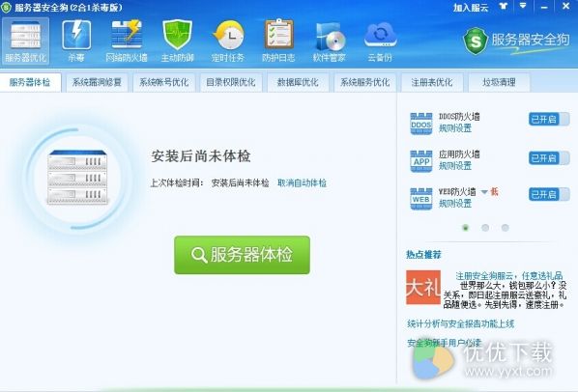
Task: Click the 安装后尚未体检 heading text
Action: click(201, 156)
